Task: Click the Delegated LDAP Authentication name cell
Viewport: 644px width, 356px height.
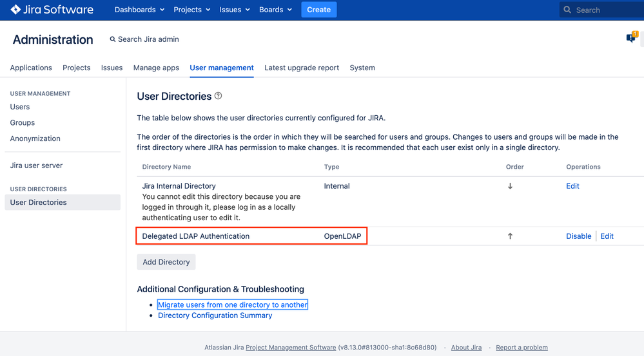Action: 195,236
